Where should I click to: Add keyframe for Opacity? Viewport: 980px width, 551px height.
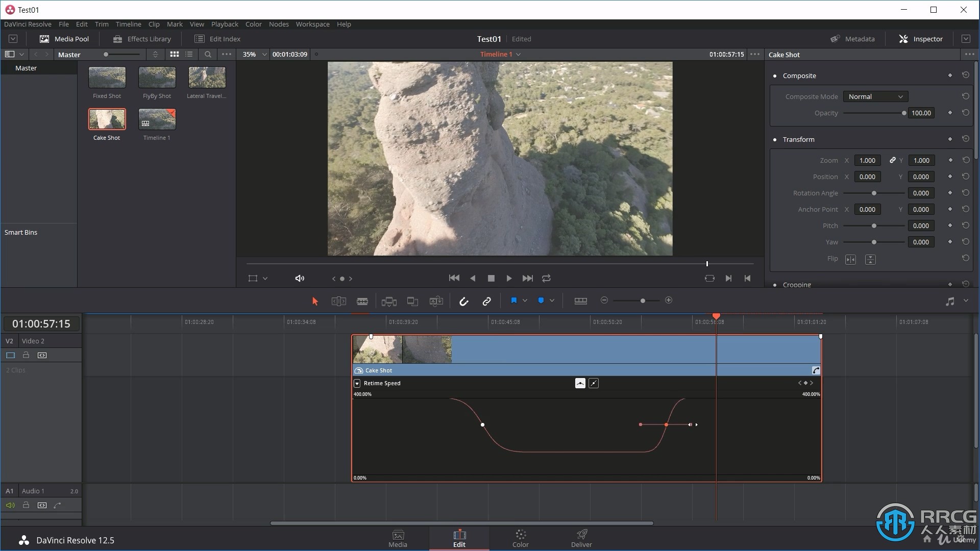coord(950,113)
